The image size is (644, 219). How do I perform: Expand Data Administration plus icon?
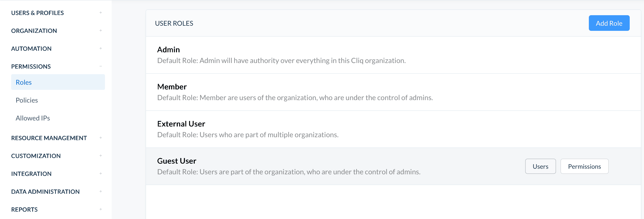[100, 191]
